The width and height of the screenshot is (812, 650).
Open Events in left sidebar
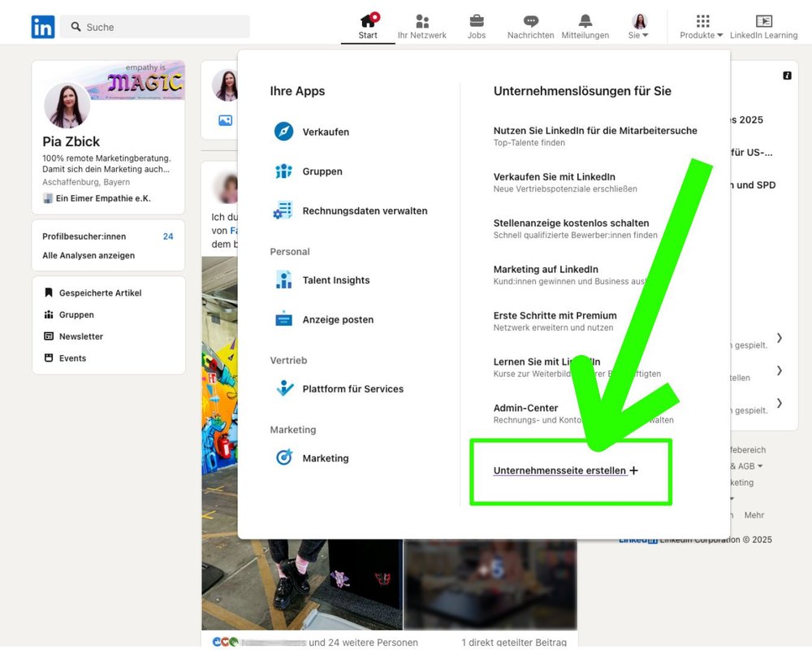pyautogui.click(x=65, y=358)
